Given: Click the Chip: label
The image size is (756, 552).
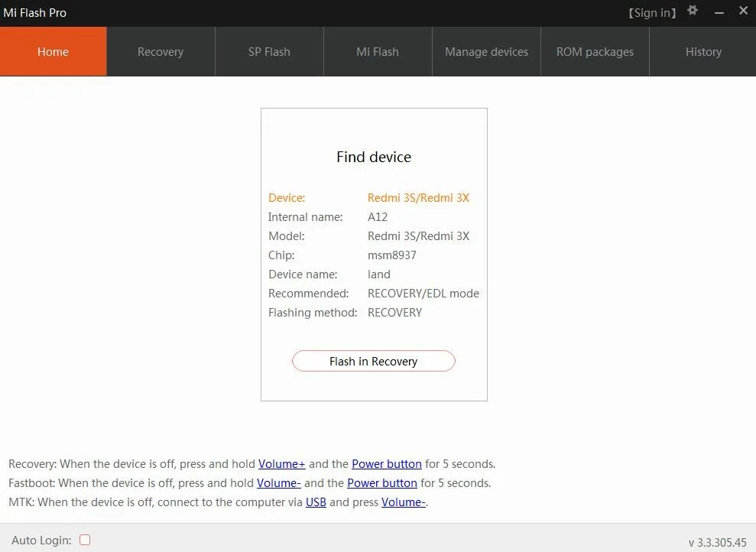Looking at the screenshot, I should pyautogui.click(x=281, y=255).
